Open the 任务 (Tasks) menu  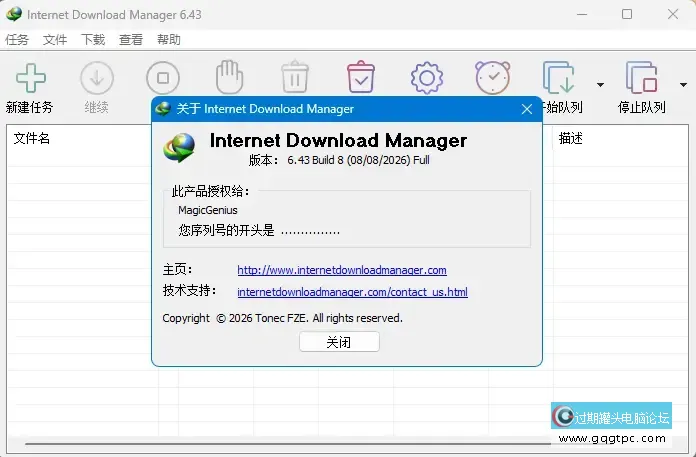click(17, 40)
